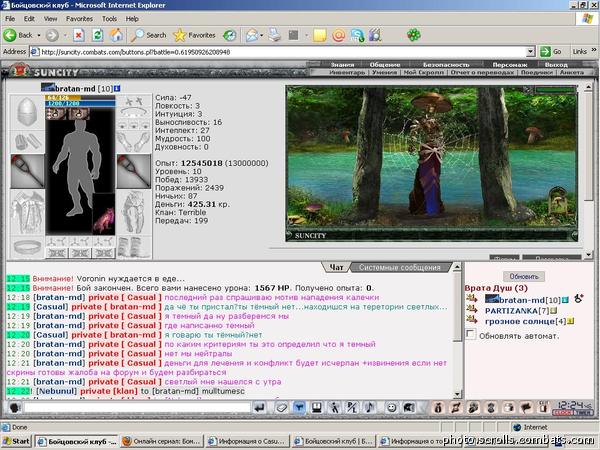
Task: Open the File menu
Action: point(10,19)
